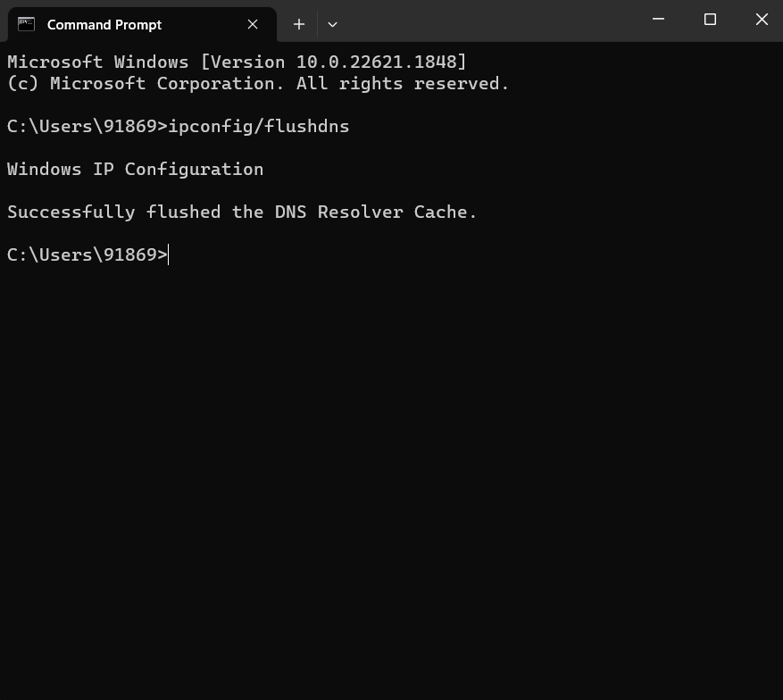Screen dimensions: 783x700
Task: Click the copyright notice line
Action: tap(257, 83)
